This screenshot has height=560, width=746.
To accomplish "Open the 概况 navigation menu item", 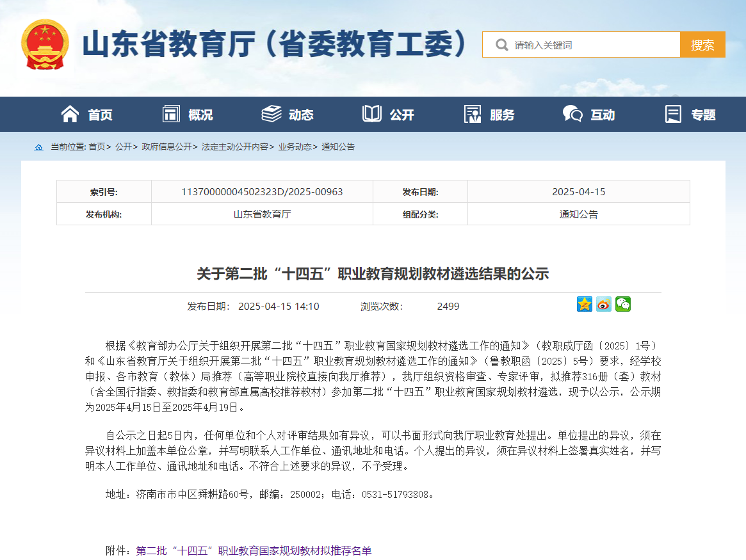I will (x=200, y=115).
